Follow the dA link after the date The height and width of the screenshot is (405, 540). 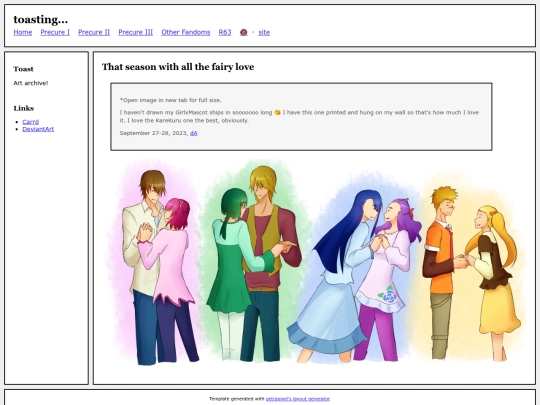coord(194,133)
